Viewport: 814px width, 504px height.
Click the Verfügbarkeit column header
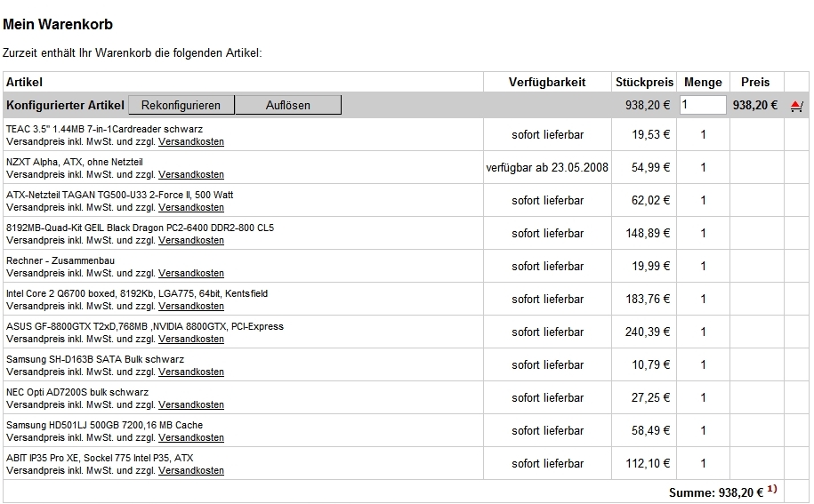(x=547, y=82)
